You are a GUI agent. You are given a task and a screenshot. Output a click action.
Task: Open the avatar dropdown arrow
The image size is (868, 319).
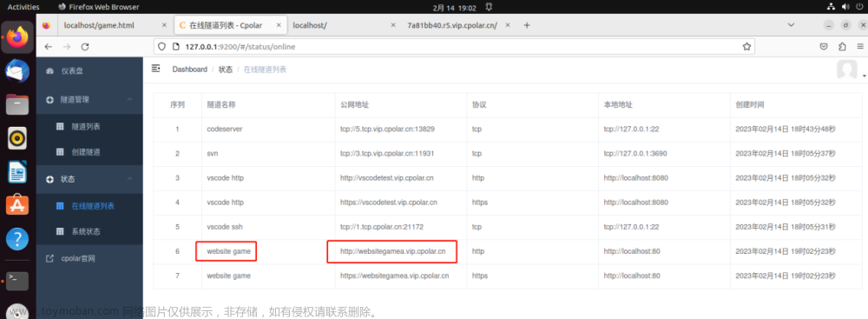click(x=864, y=76)
